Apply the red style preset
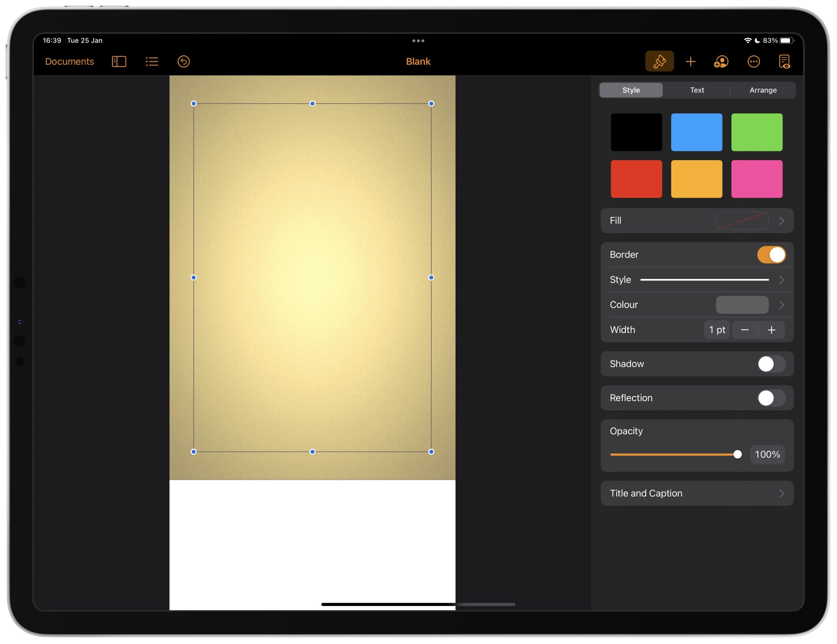The width and height of the screenshot is (837, 644). (x=636, y=179)
